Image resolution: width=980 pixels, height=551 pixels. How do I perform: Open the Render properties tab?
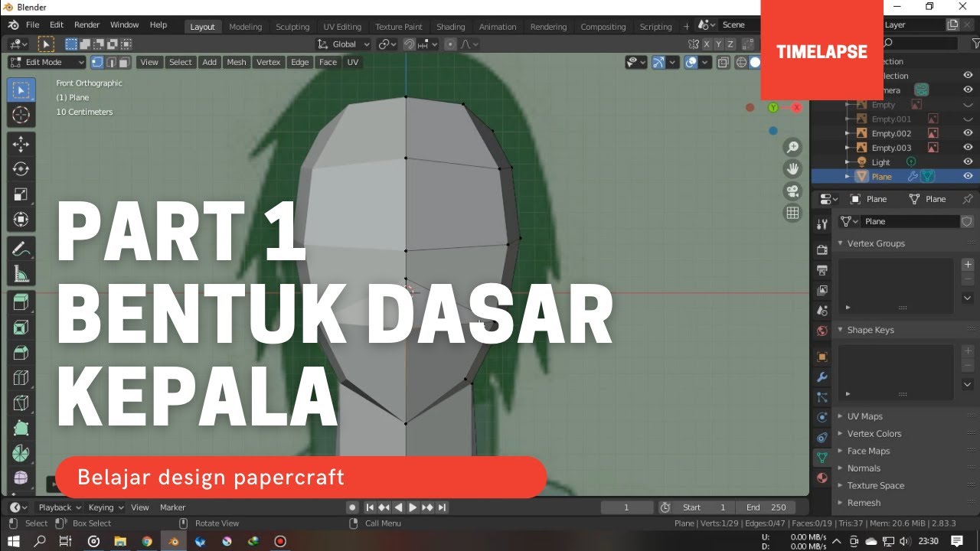point(822,249)
